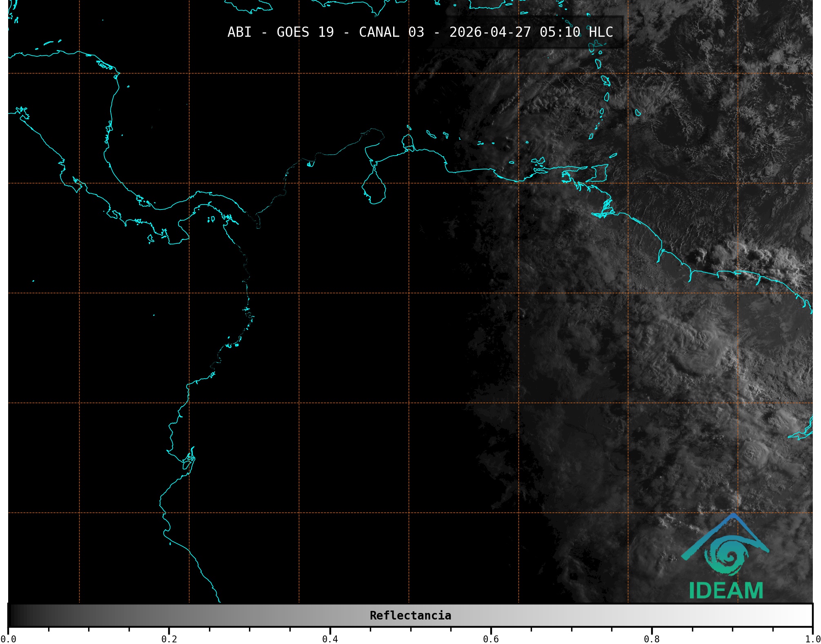Click the green IDEAM logo text
Viewport: 821px width, 644px height.
click(726, 591)
